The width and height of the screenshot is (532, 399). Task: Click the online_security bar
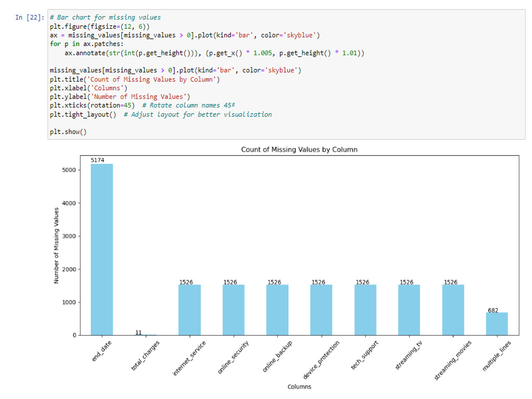tap(234, 310)
